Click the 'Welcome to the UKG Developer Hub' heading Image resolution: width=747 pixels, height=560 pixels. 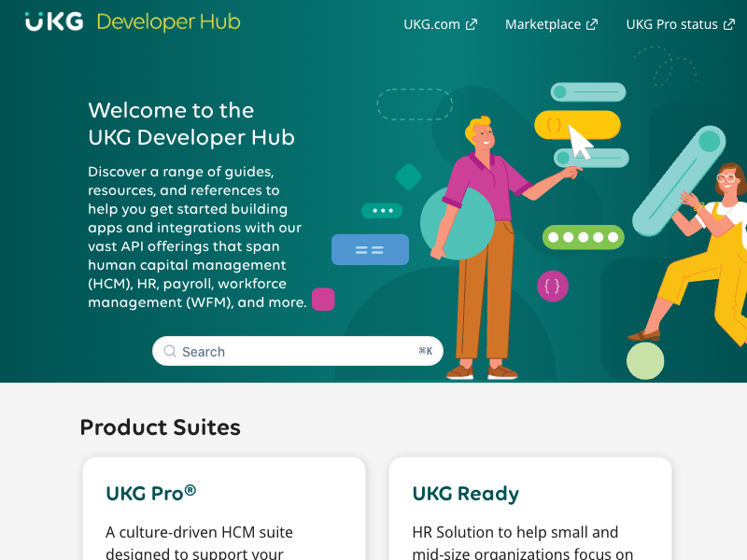[191, 124]
